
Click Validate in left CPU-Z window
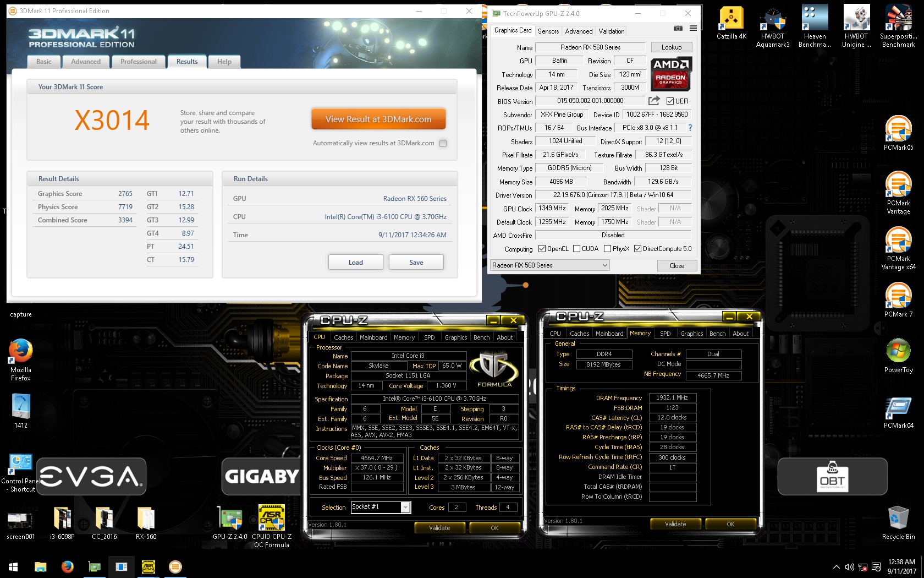(x=439, y=528)
